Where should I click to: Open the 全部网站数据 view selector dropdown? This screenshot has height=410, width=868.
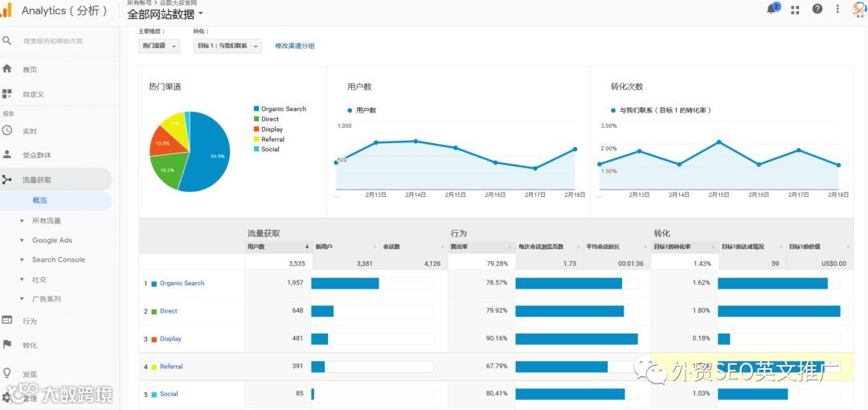165,14
